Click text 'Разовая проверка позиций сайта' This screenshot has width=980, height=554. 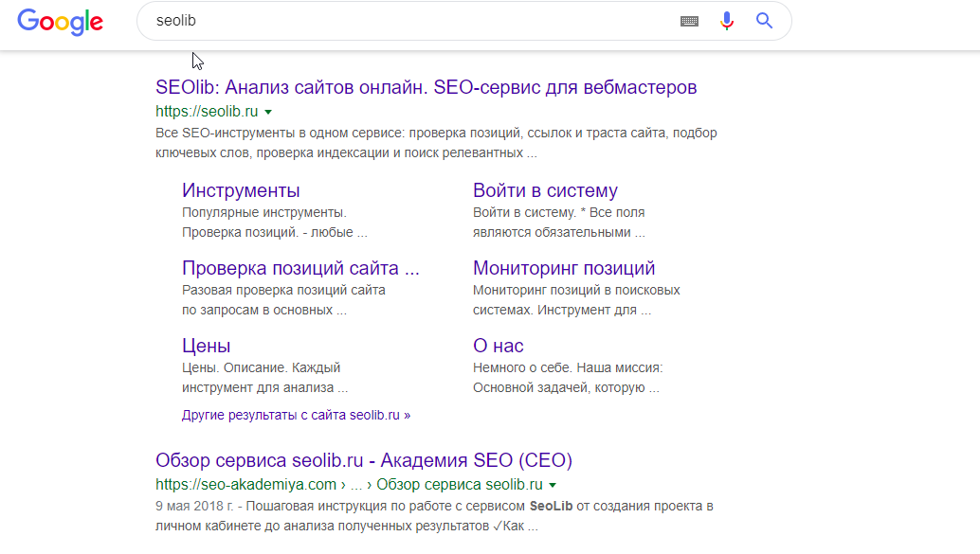pyautogui.click(x=283, y=290)
